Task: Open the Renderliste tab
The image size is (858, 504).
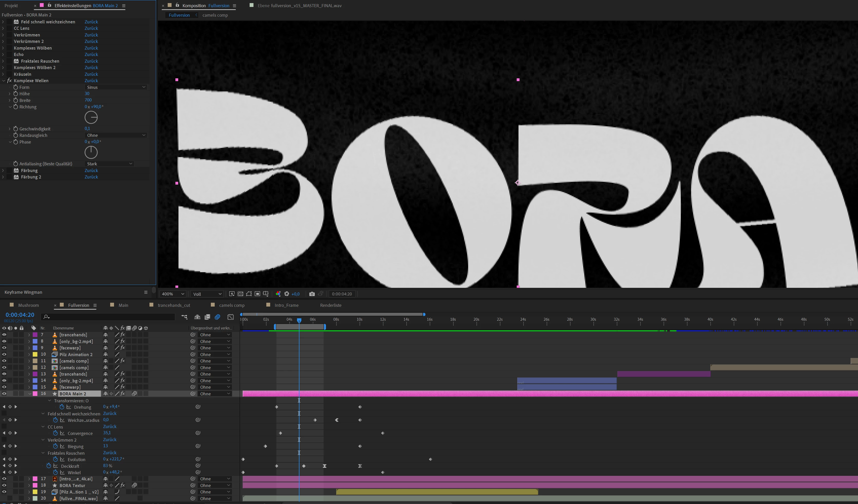Action: [x=330, y=305]
